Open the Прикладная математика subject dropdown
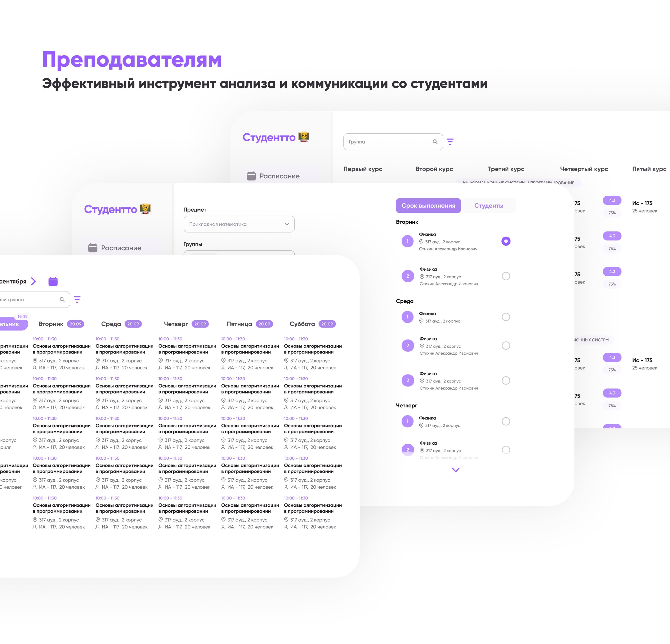 pos(239,224)
